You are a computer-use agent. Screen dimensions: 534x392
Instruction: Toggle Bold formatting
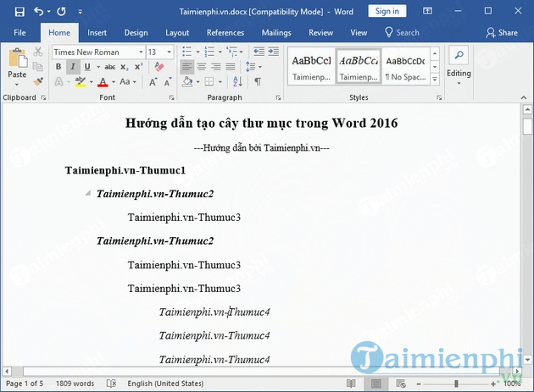58,67
